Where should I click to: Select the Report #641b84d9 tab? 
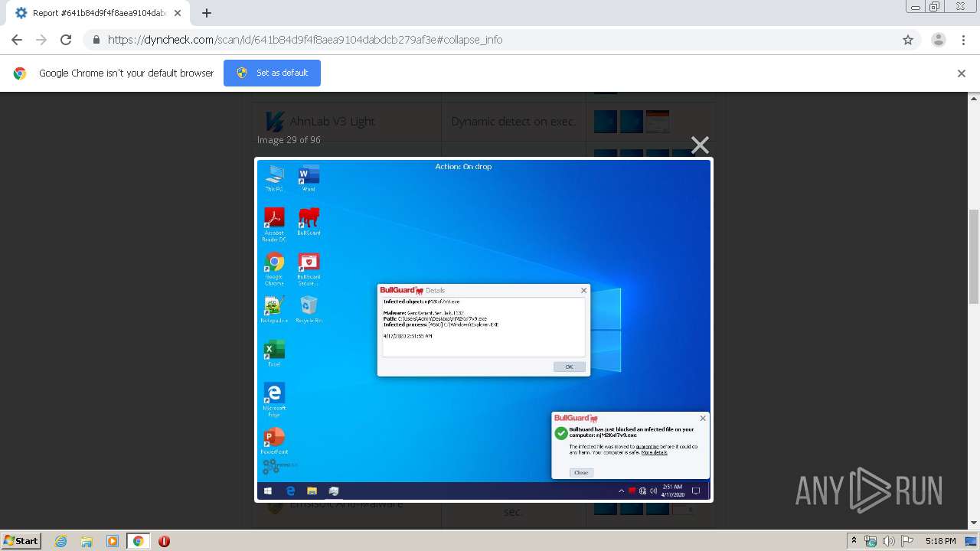click(x=98, y=13)
